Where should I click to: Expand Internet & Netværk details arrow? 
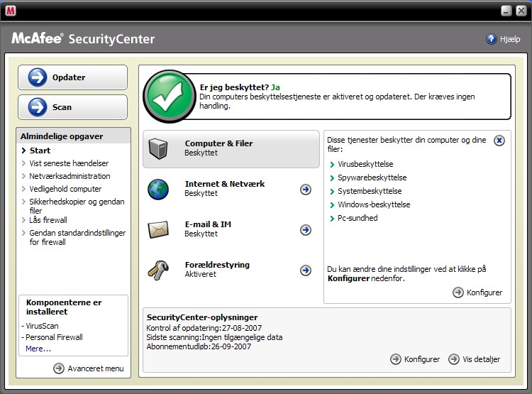pyautogui.click(x=306, y=189)
